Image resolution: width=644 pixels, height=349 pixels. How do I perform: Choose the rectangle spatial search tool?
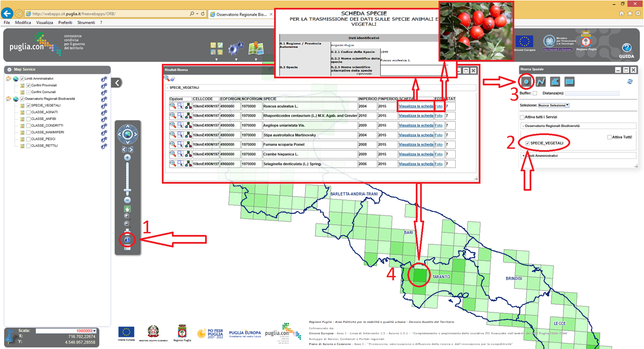pyautogui.click(x=569, y=81)
